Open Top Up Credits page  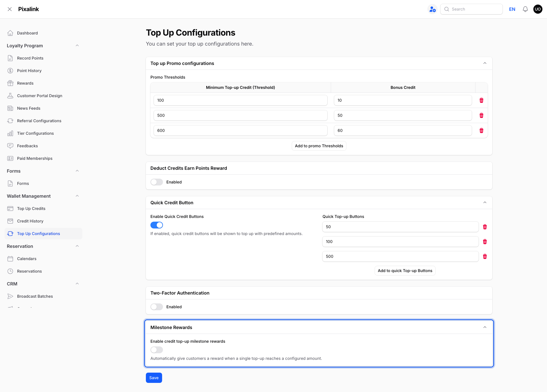[x=43, y=209]
